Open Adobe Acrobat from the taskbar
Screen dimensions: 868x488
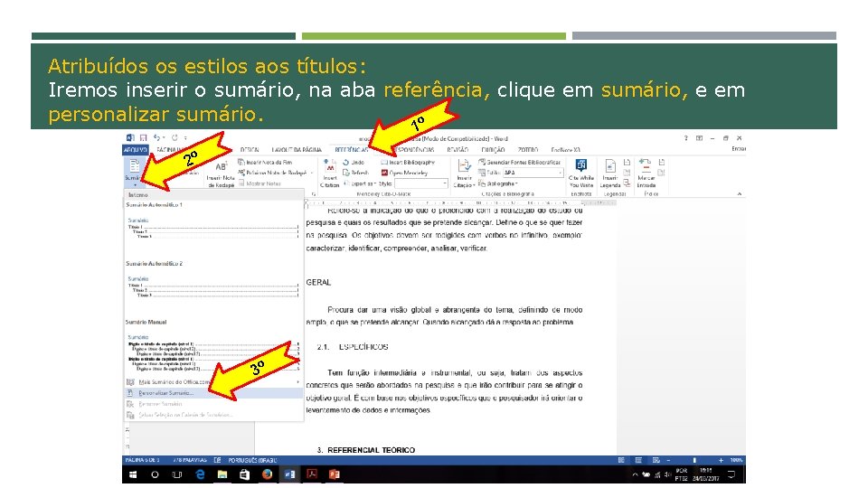(312, 474)
